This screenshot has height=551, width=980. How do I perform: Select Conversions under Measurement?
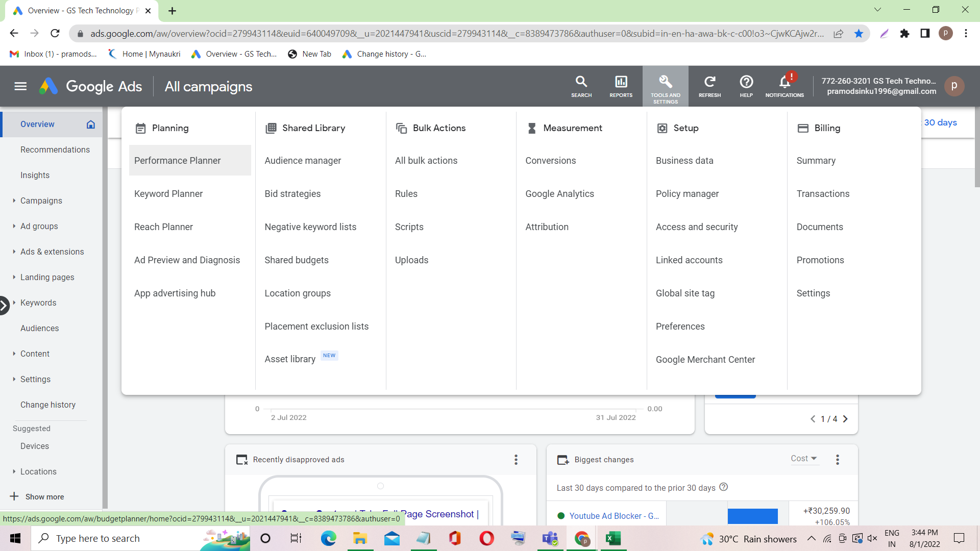coord(550,161)
